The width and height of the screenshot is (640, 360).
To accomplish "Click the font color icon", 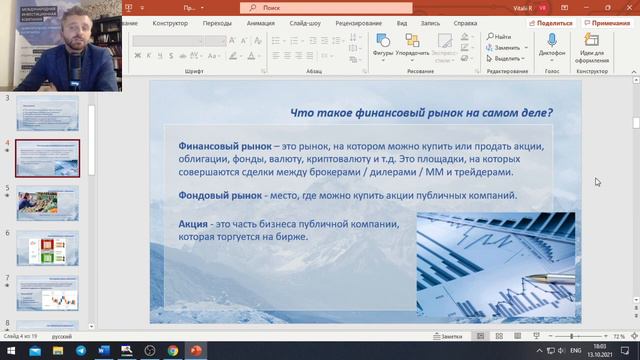I will (251, 56).
